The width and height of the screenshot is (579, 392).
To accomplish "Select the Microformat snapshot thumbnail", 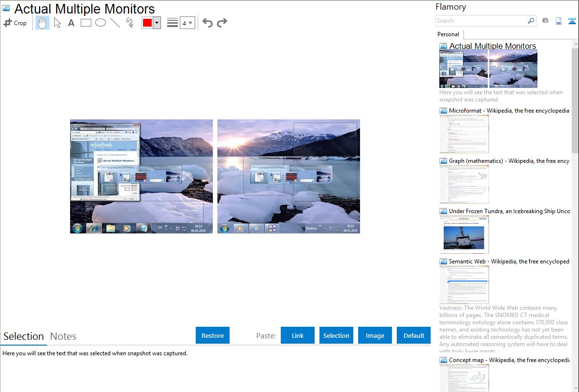I will 464,134.
